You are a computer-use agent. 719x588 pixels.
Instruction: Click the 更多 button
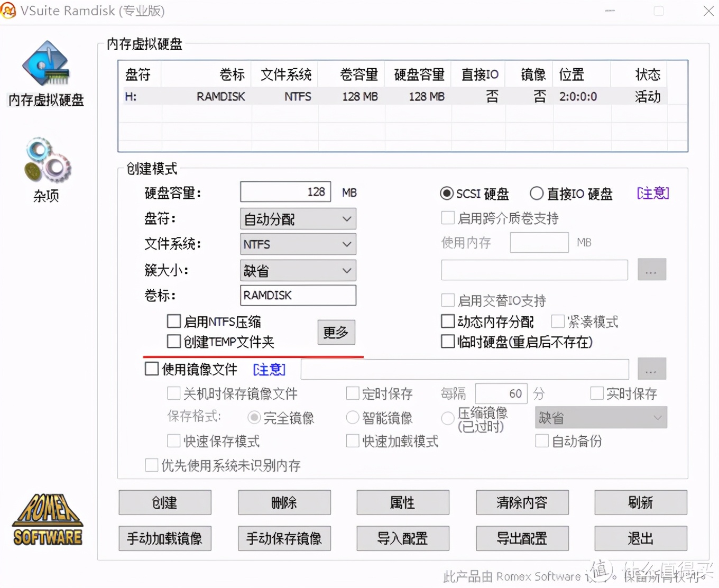[x=336, y=333]
